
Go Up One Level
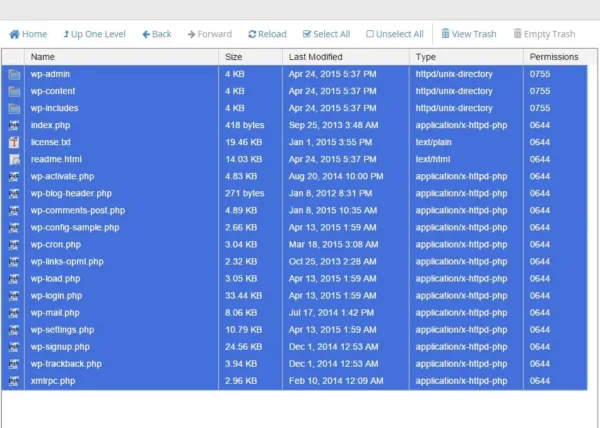click(95, 34)
